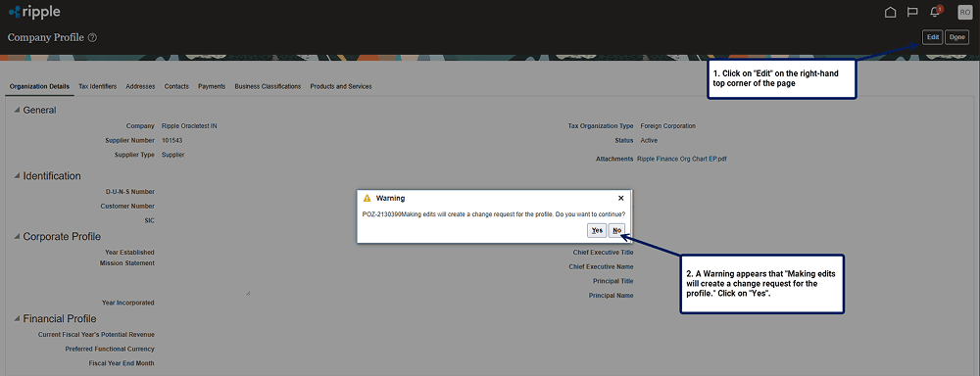Click the Year Incorporated label
The height and width of the screenshot is (376, 980).
pos(128,303)
